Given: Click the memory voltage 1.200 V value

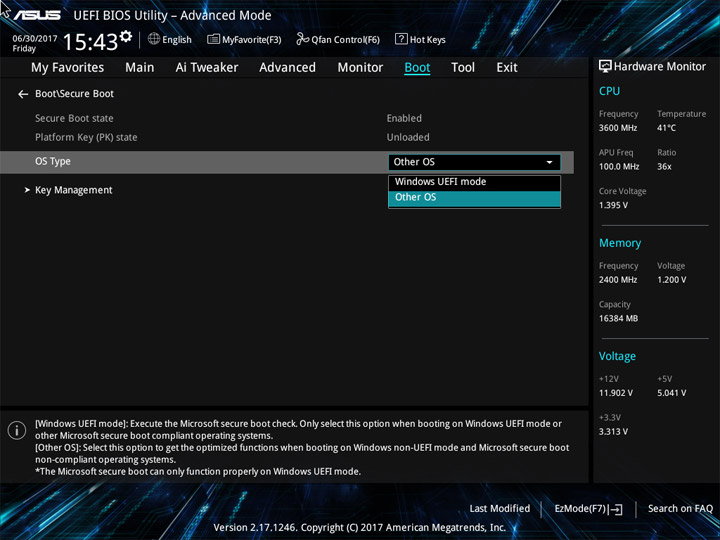Looking at the screenshot, I should [672, 280].
